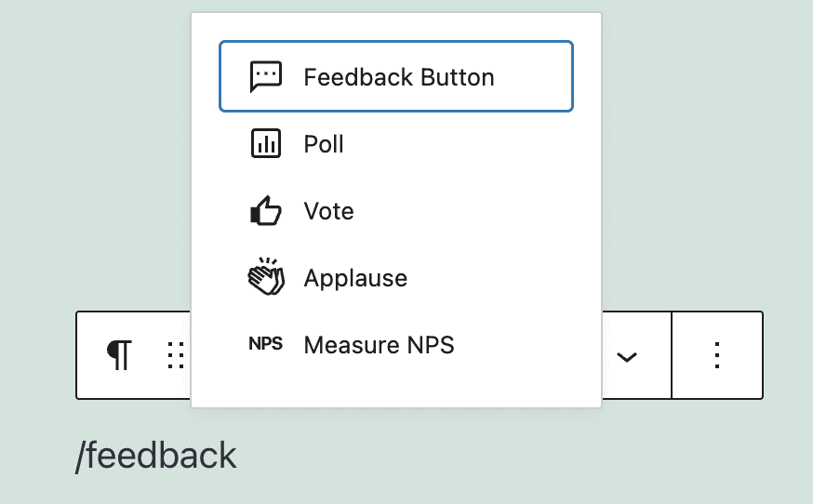Click into the "/feedback" paragraph text
This screenshot has height=504, width=813.
[156, 456]
